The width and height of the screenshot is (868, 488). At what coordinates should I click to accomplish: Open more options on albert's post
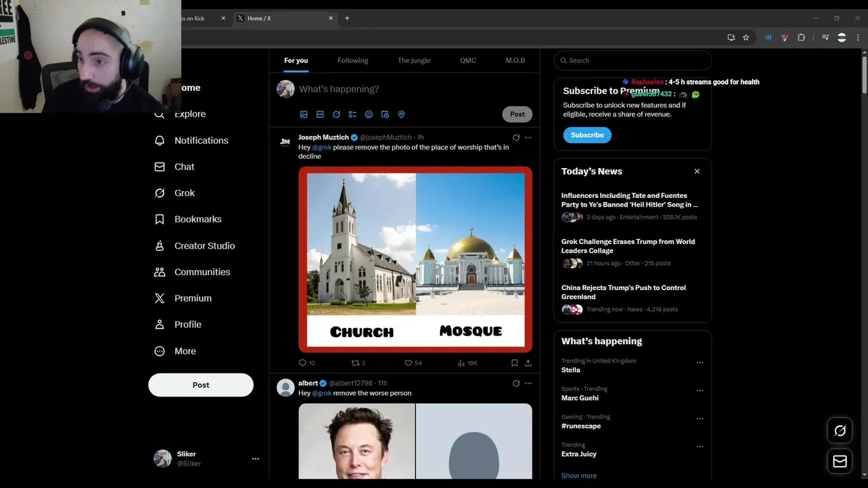point(528,384)
